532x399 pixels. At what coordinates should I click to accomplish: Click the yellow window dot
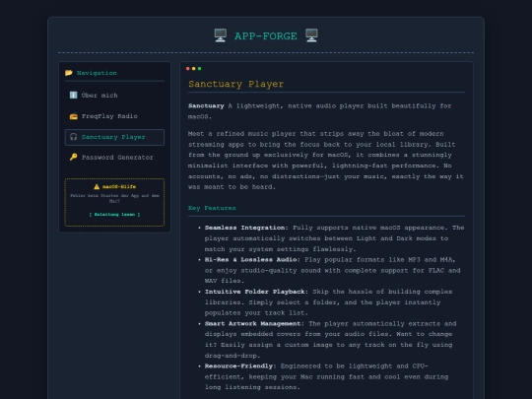pyautogui.click(x=194, y=69)
